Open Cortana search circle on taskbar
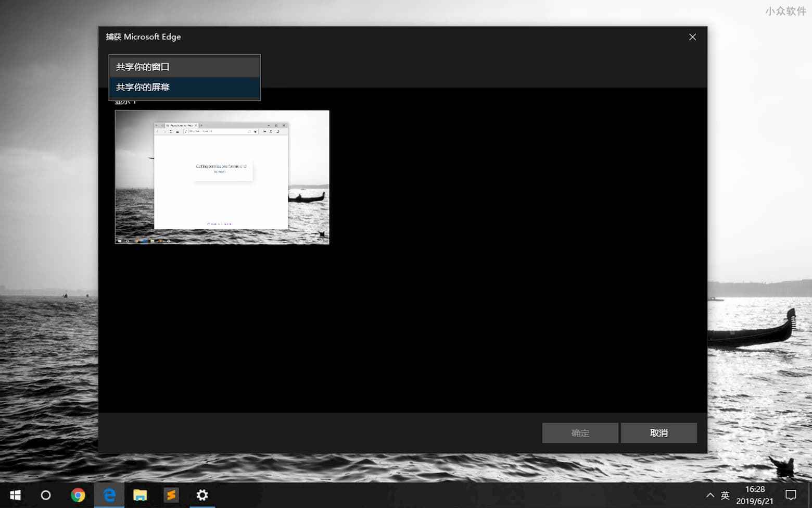 [46, 495]
